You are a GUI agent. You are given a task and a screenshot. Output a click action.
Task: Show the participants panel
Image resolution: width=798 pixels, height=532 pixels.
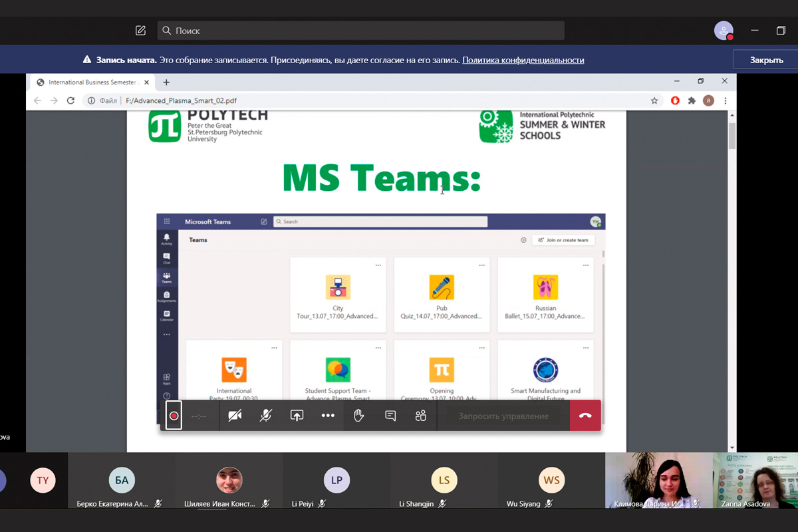[x=421, y=416]
